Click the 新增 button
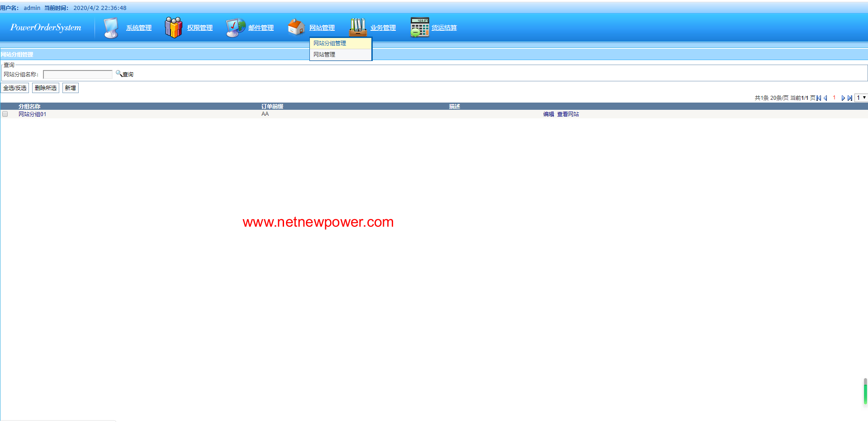This screenshot has height=422, width=868. pyautogui.click(x=70, y=88)
